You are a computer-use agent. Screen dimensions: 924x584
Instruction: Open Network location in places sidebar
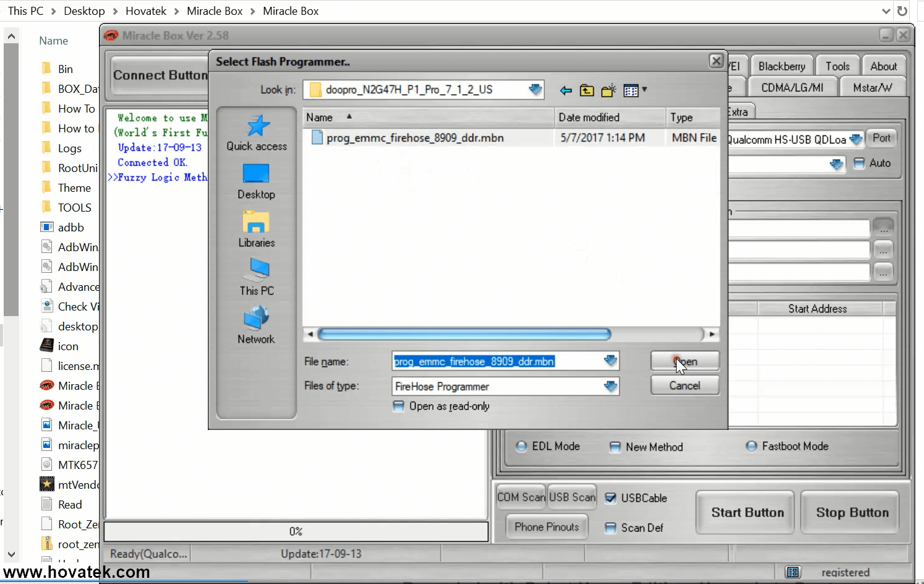[256, 326]
